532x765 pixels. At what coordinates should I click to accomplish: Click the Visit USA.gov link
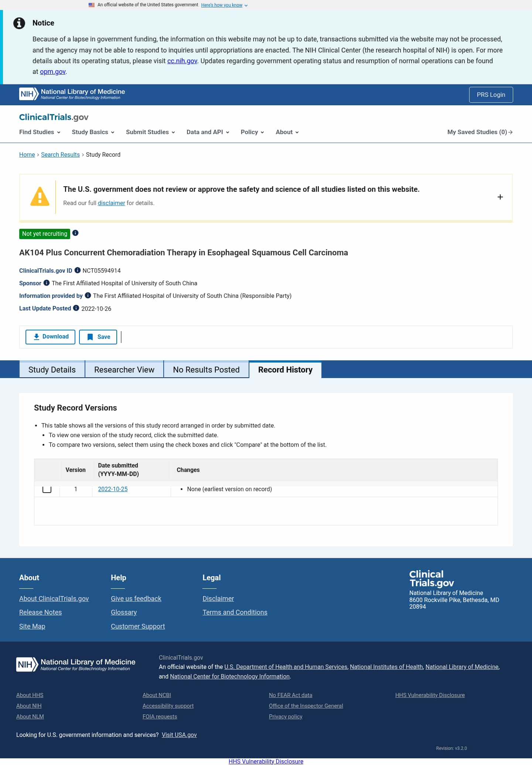(179, 735)
